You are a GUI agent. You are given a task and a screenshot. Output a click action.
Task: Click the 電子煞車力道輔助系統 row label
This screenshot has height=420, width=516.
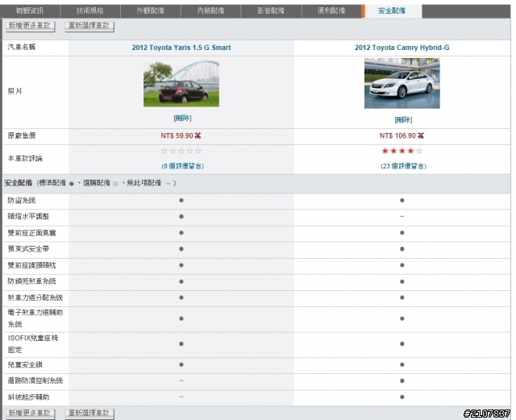(35, 318)
